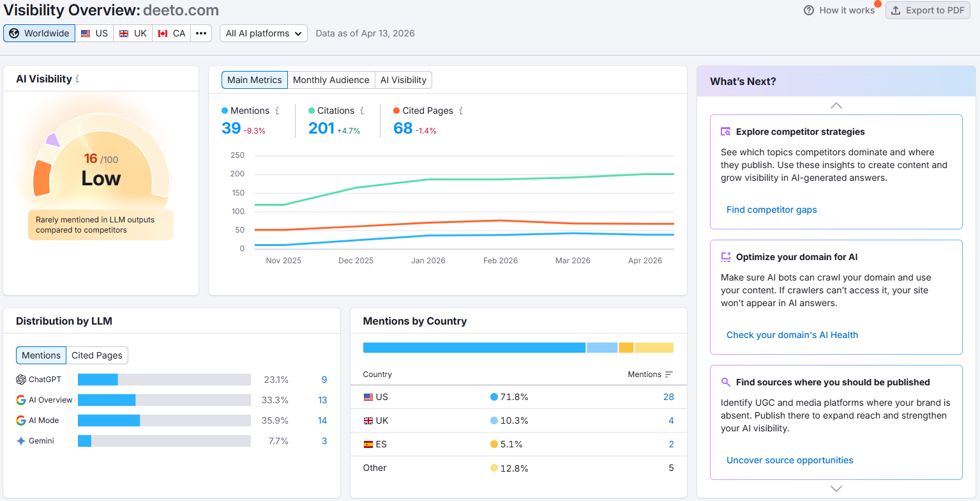Switch to the Monthly Audience tab
980x501 pixels.
(331, 80)
